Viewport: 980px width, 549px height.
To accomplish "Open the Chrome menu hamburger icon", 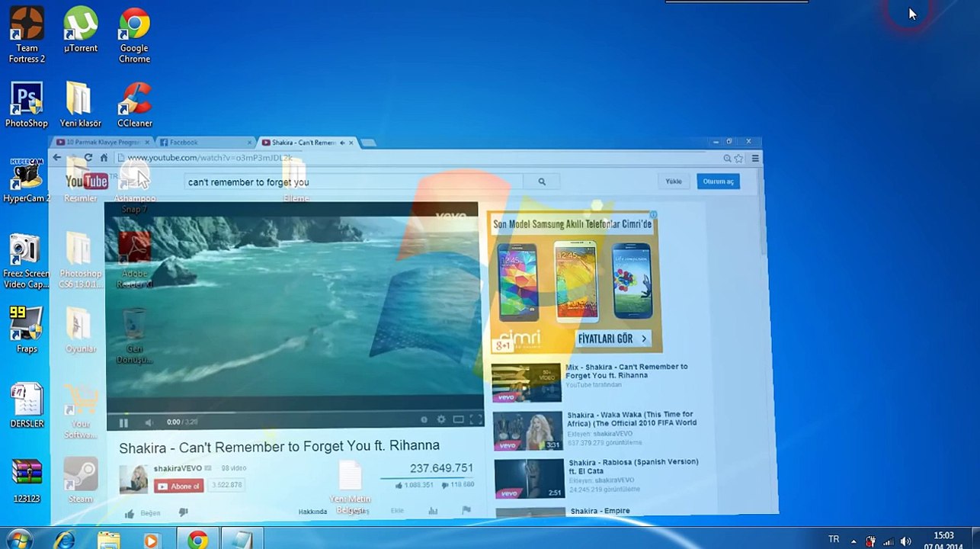I will [755, 159].
